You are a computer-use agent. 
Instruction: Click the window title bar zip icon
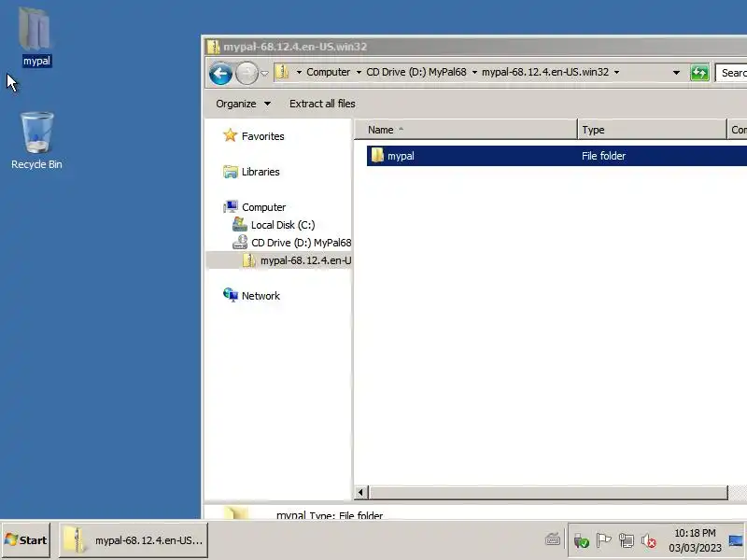214,47
